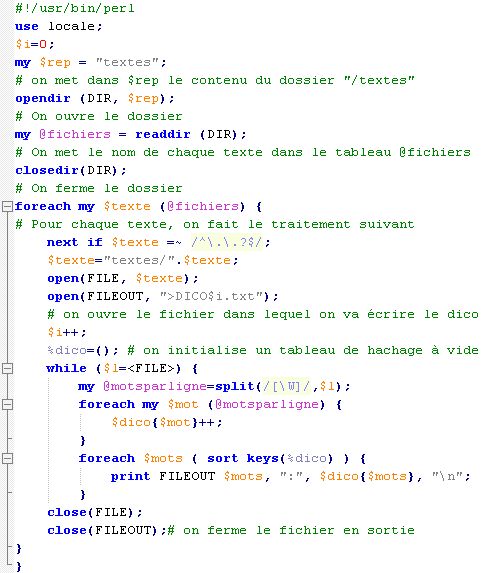Screen dimensions: 487x573
Task: Click the @fichiers array in foreach header
Action: (x=203, y=206)
